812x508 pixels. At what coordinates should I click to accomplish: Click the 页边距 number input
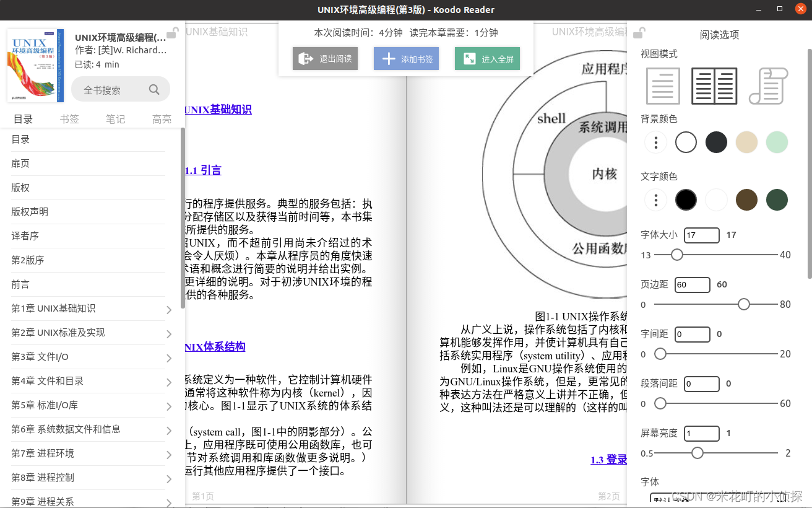click(x=693, y=284)
